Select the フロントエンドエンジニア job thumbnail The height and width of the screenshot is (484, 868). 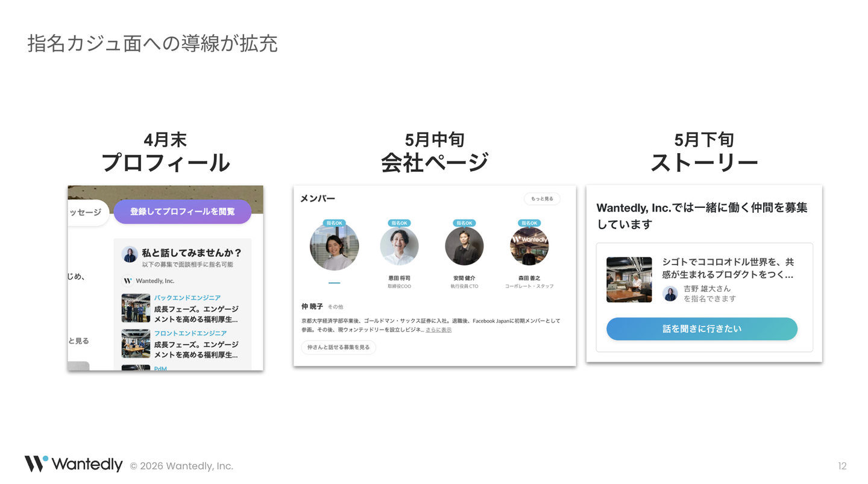coord(136,344)
